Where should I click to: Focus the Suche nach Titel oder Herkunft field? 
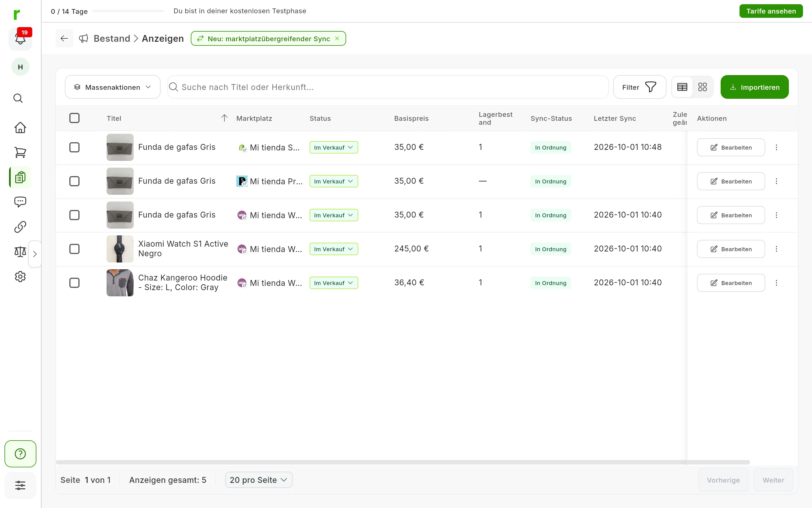tap(388, 87)
